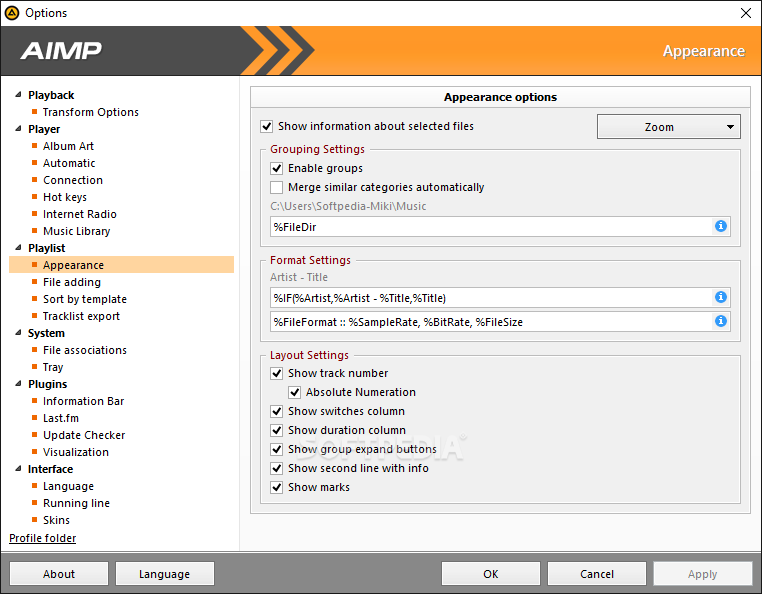The image size is (762, 594).
Task: Go to Skins settings page
Action: [56, 521]
